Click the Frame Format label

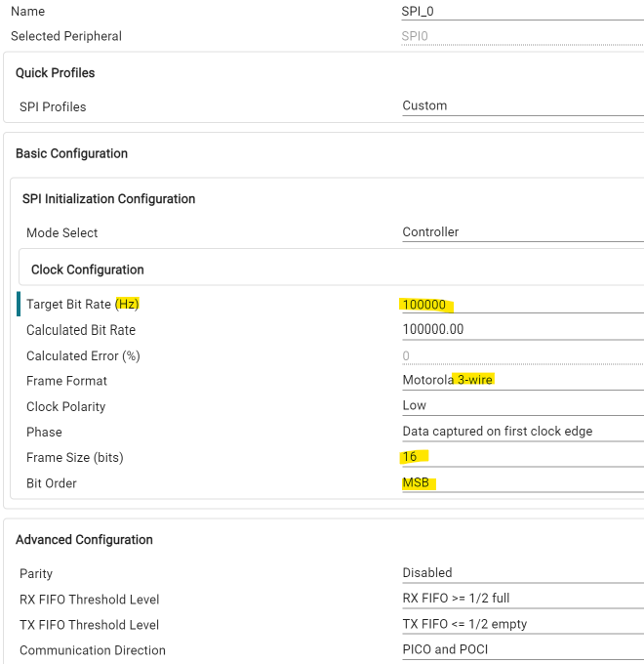(66, 381)
